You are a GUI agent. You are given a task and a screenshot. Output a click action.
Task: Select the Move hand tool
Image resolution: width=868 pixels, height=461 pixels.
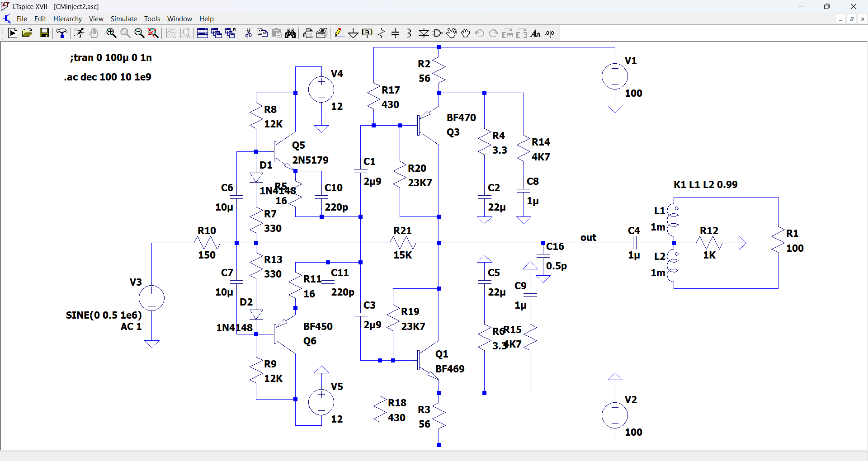(452, 33)
